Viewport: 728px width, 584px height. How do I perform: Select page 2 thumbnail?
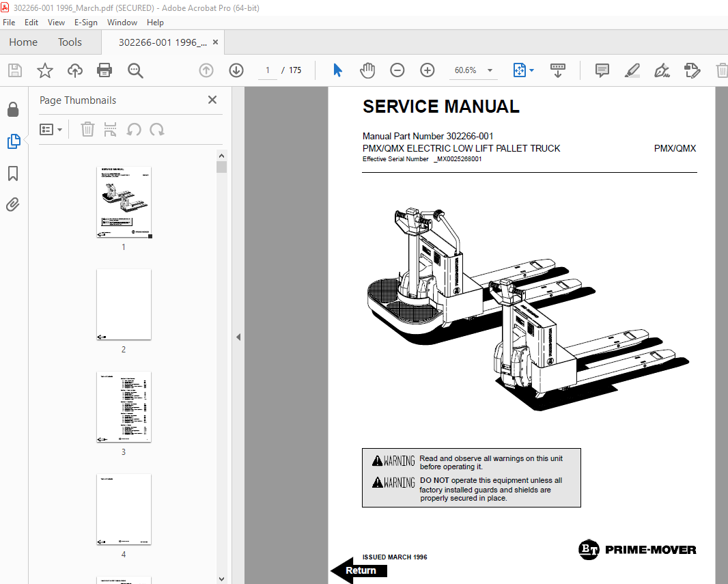(x=124, y=305)
